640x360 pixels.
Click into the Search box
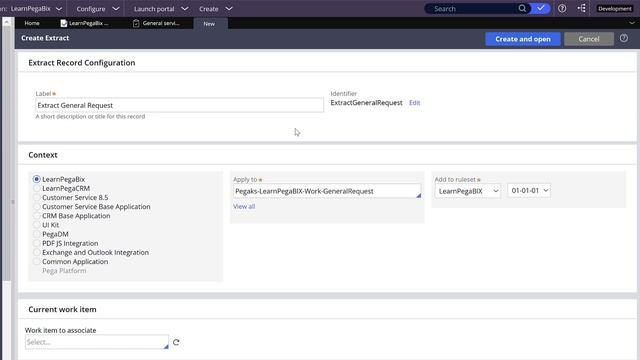473,9
